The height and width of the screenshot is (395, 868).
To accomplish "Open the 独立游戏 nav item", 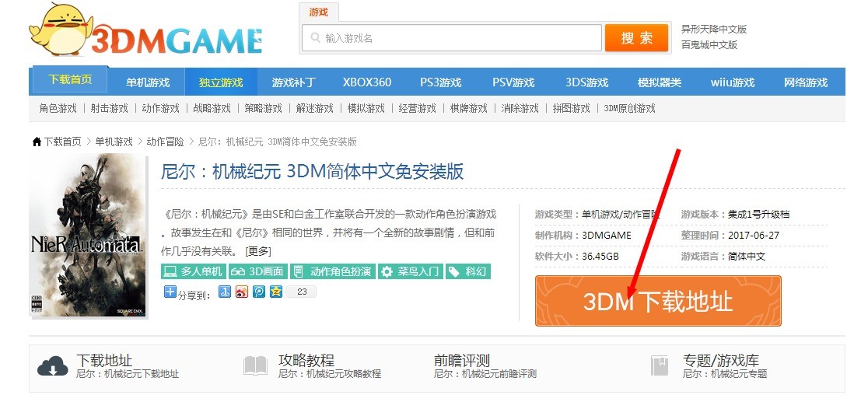I will 221,82.
